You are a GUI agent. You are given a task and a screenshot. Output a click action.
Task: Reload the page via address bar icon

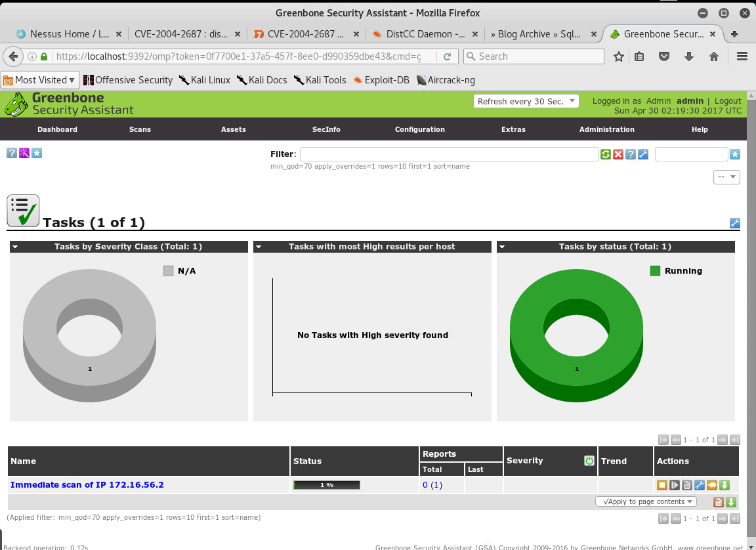(447, 56)
